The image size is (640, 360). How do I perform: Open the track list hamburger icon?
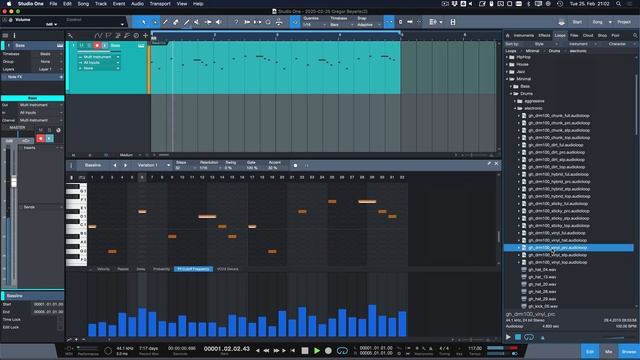pos(5,36)
